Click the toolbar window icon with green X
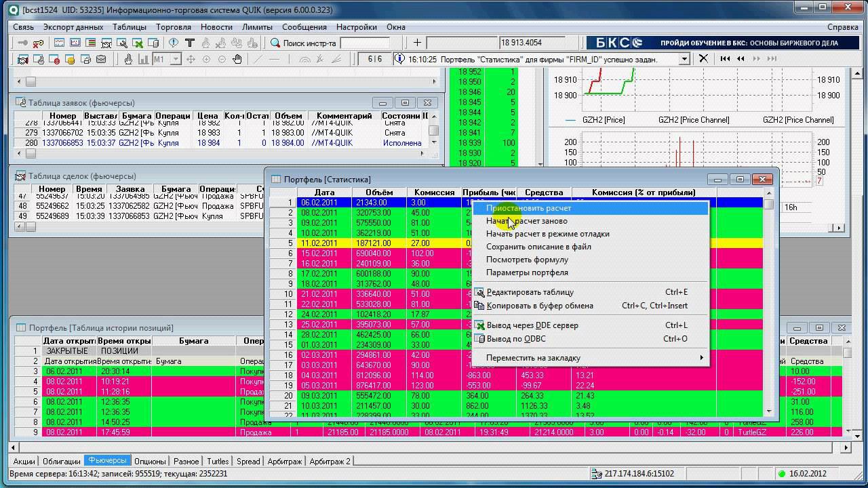868x488 pixels. 138,43
